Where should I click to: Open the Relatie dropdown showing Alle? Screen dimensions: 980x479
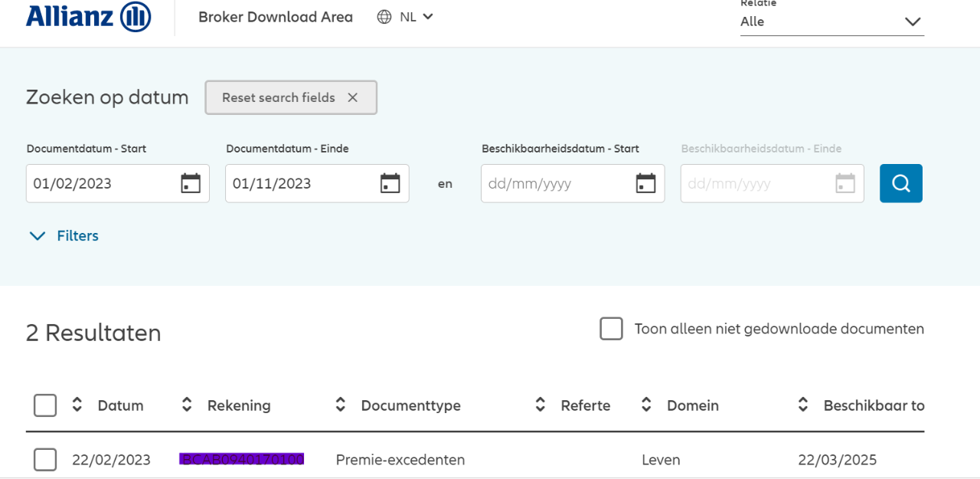point(831,21)
